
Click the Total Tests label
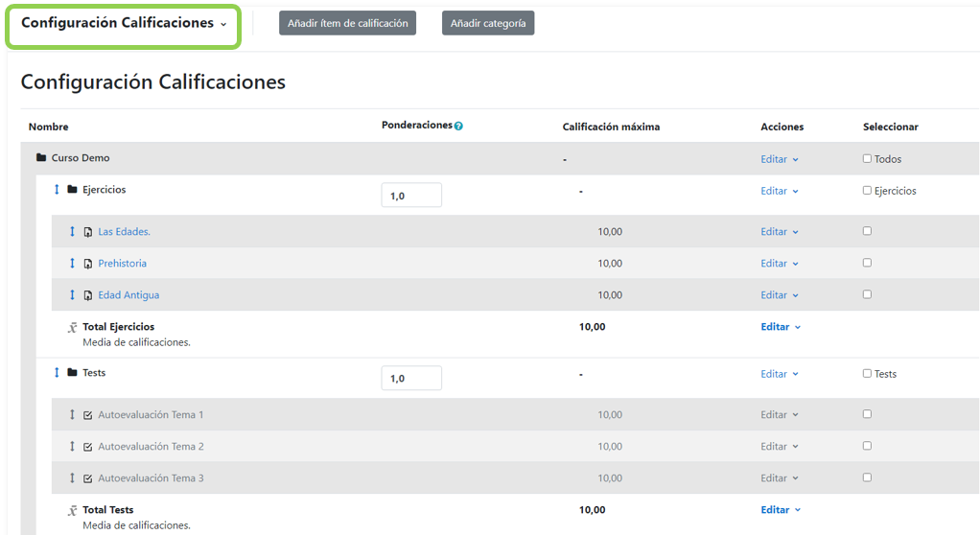(108, 510)
